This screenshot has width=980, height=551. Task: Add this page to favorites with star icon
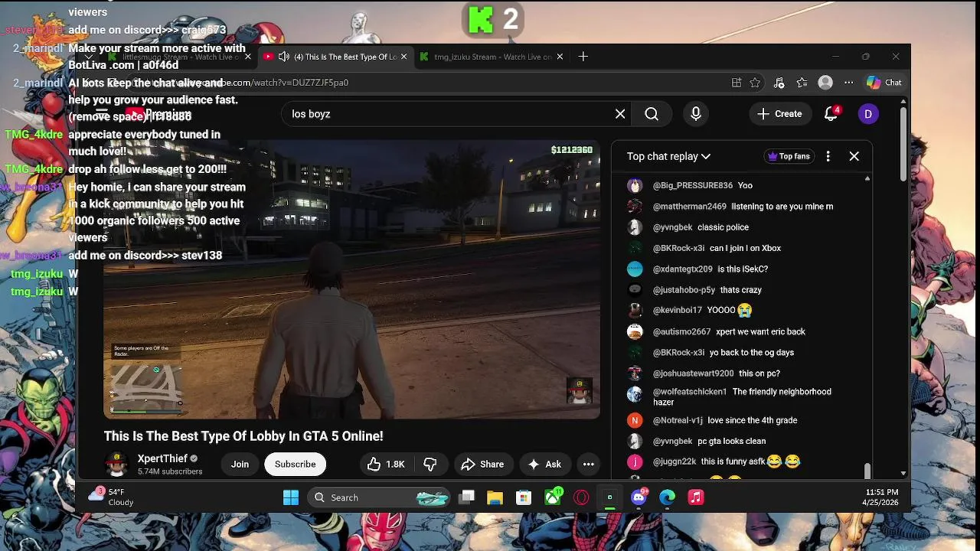755,83
